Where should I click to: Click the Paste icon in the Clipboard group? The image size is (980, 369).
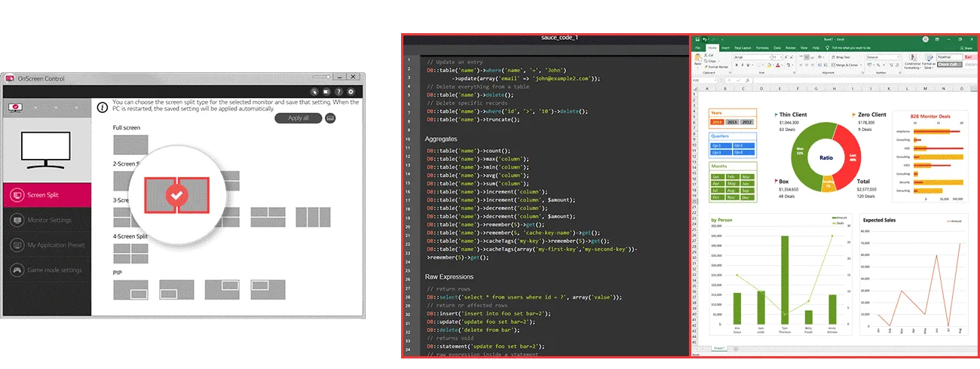pyautogui.click(x=698, y=59)
